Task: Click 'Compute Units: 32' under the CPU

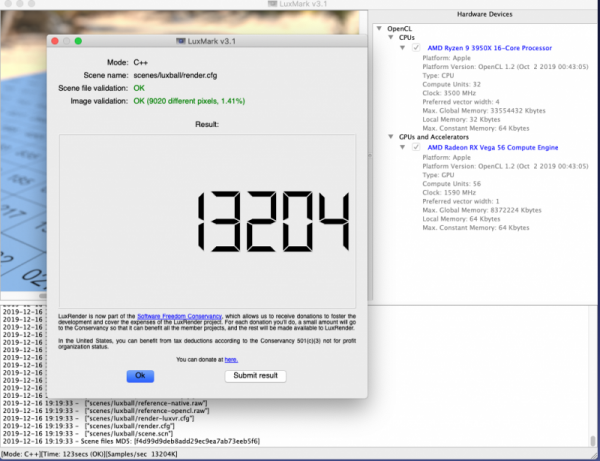Action: (452, 84)
